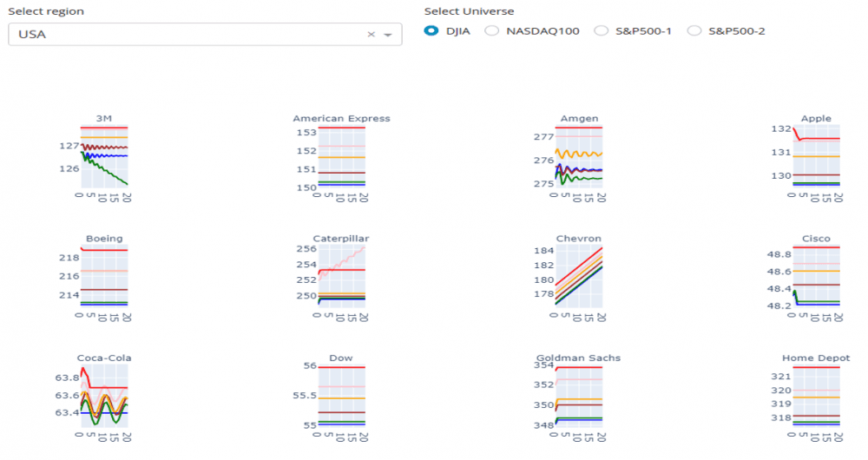The image size is (868, 460).
Task: Open the 3M forecast chart
Action: 104,156
